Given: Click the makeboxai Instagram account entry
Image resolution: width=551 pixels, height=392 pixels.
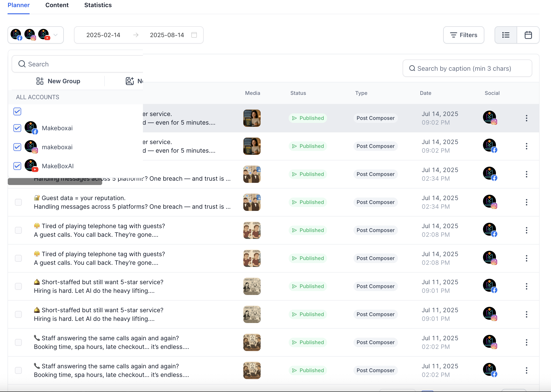Looking at the screenshot, I should pos(57,147).
